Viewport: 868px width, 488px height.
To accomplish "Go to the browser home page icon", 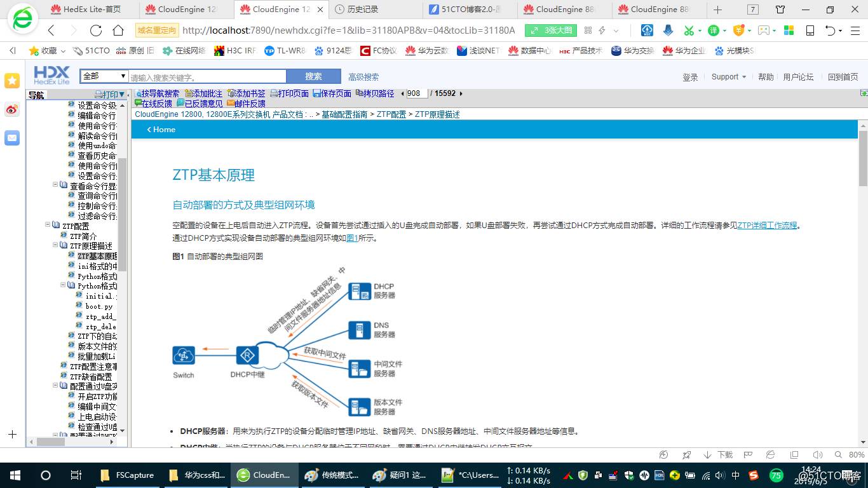I will pyautogui.click(x=118, y=30).
